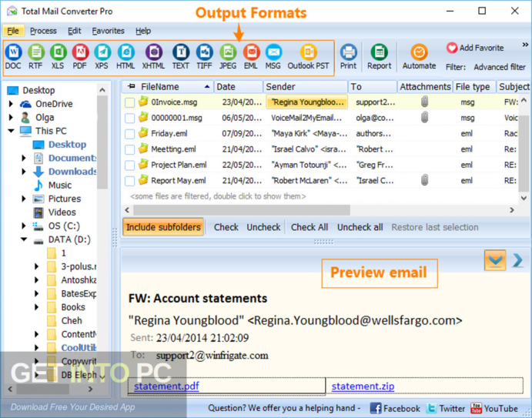The width and height of the screenshot is (532, 418).
Task: Click the Uncheck button
Action: [x=263, y=227]
